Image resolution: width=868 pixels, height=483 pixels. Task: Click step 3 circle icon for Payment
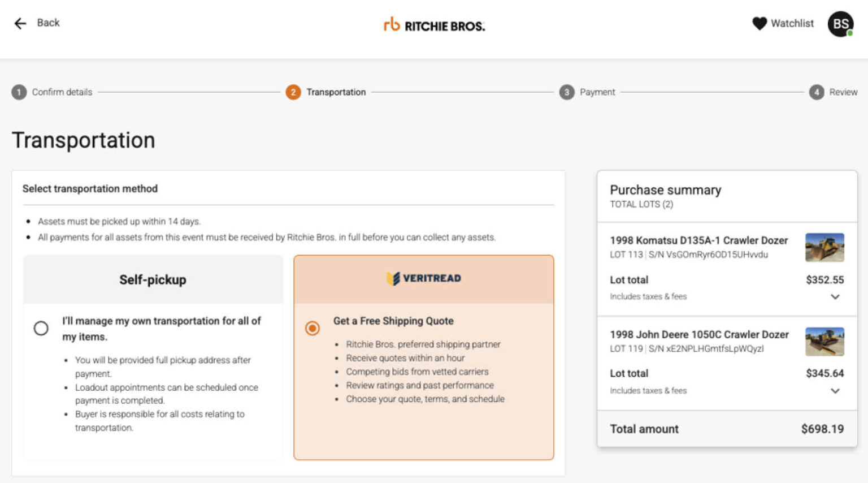567,92
